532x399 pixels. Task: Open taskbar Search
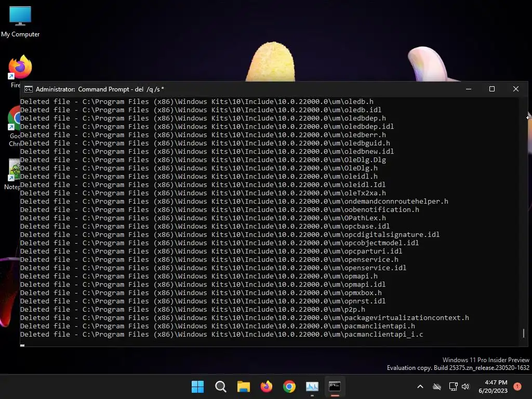tap(220, 387)
